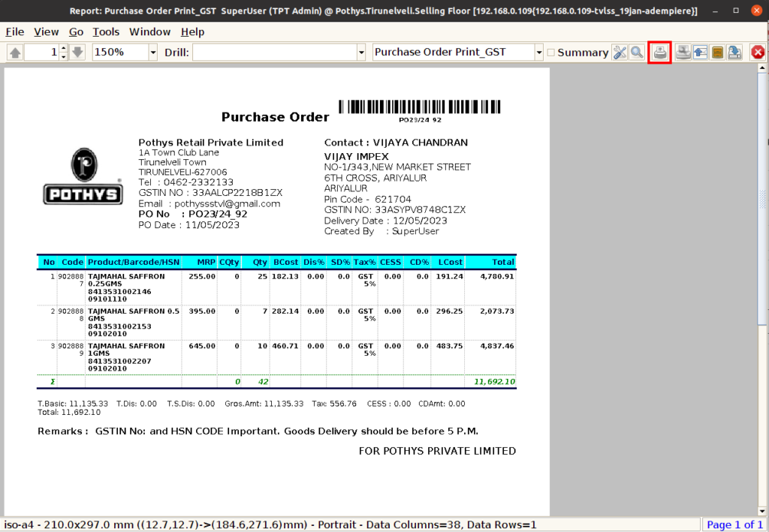The height and width of the screenshot is (532, 769).
Task: Export report with the drive arrow icon
Action: pyautogui.click(x=734, y=52)
